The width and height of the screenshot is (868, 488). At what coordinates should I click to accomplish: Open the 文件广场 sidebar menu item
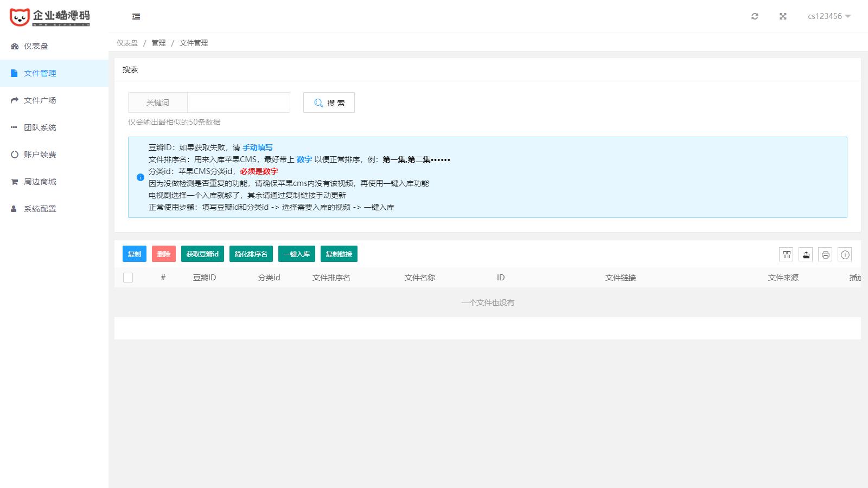(x=41, y=100)
